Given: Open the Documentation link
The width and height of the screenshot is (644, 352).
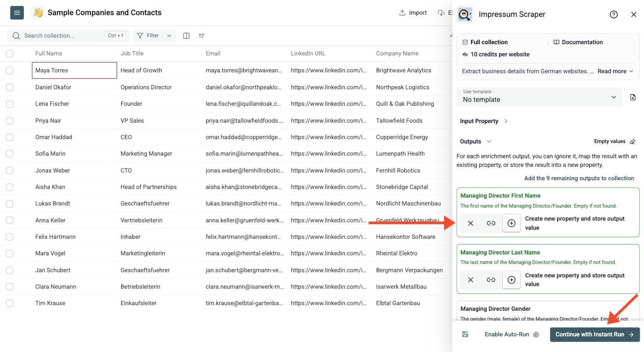Looking at the screenshot, I should pos(578,42).
